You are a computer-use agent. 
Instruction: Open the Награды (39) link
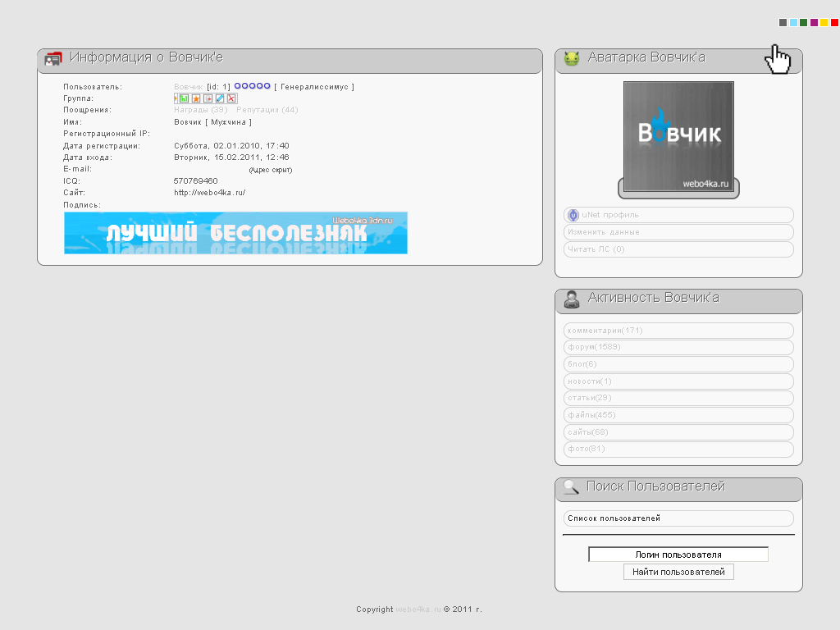pos(201,110)
